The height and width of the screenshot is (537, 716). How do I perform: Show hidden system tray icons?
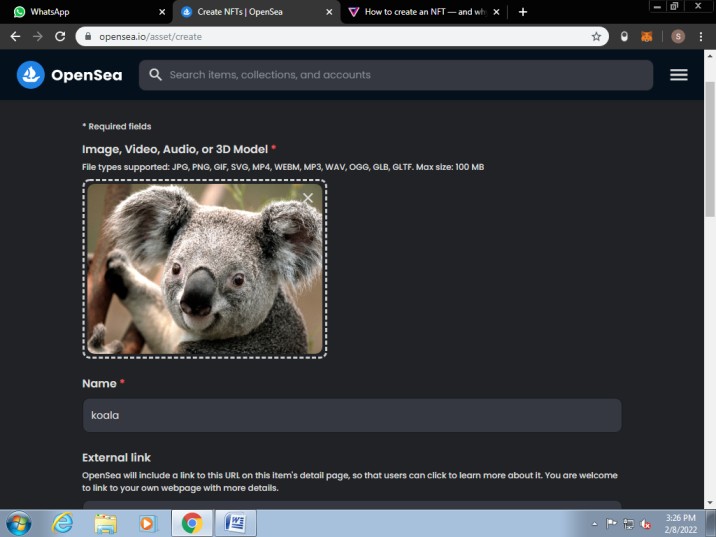(595, 523)
